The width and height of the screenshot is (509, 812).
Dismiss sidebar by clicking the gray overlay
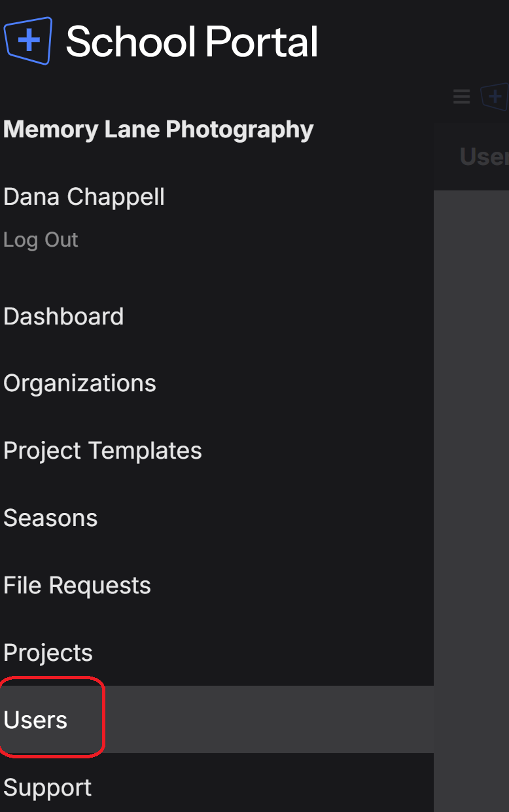(x=471, y=501)
